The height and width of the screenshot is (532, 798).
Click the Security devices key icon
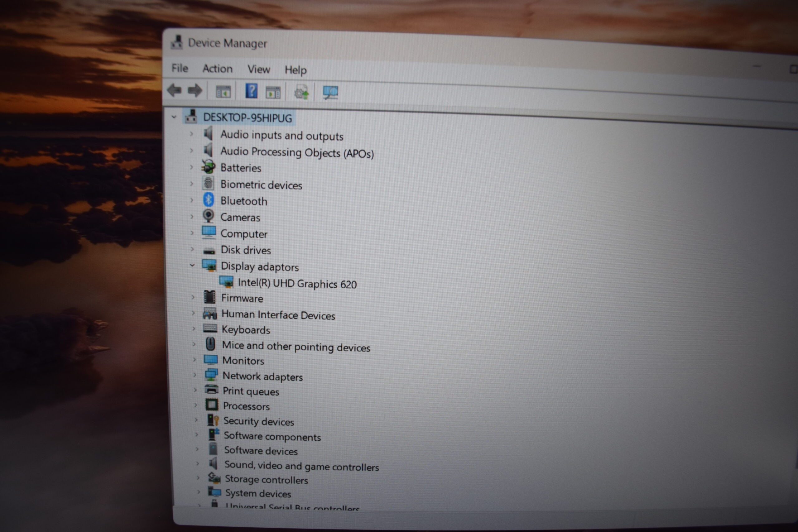[x=213, y=420]
